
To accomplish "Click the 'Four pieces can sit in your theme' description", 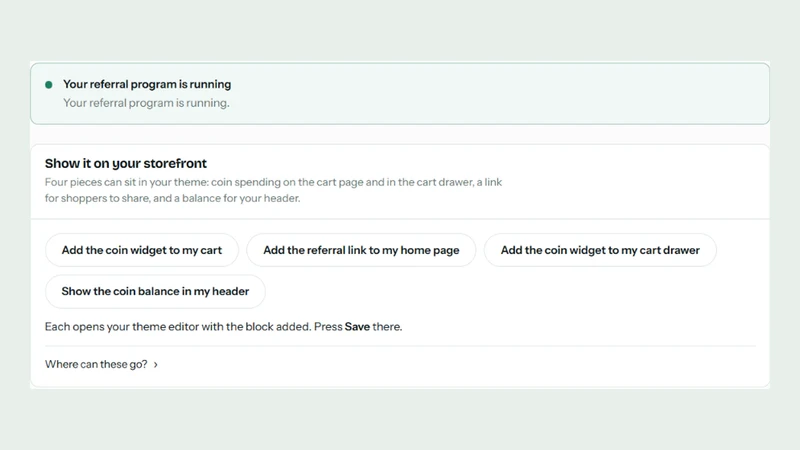I will 273,190.
